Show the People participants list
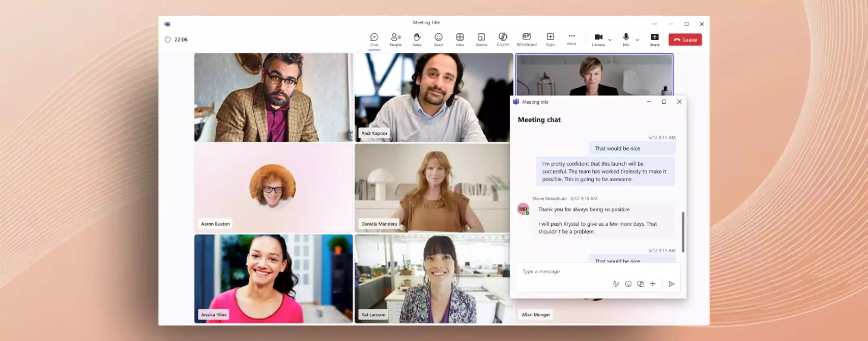This screenshot has height=341, width=868. click(x=395, y=39)
